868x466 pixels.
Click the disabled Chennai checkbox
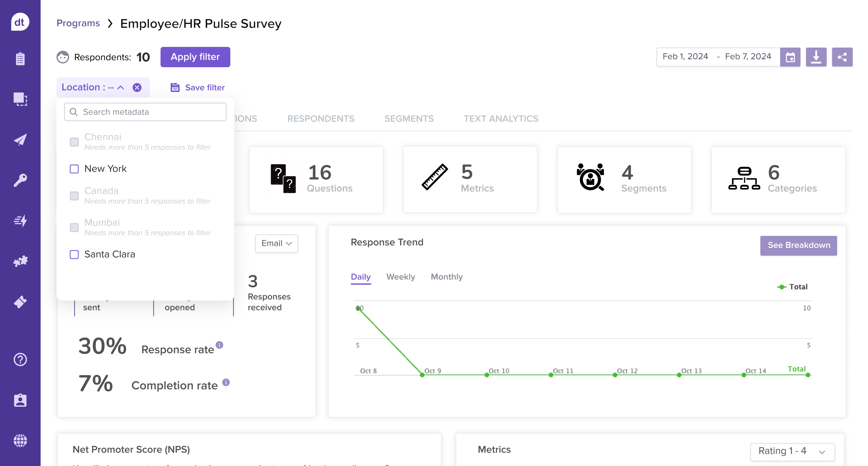pos(74,142)
